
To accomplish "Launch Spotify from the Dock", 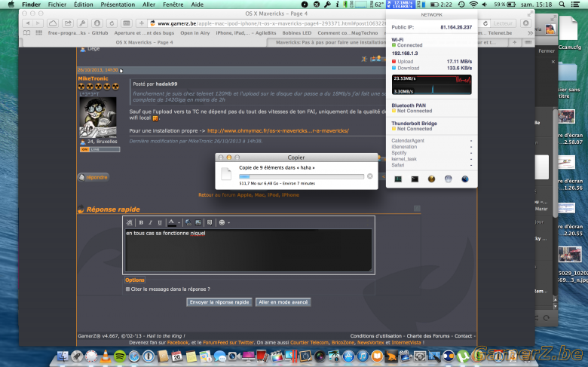I will (x=120, y=356).
